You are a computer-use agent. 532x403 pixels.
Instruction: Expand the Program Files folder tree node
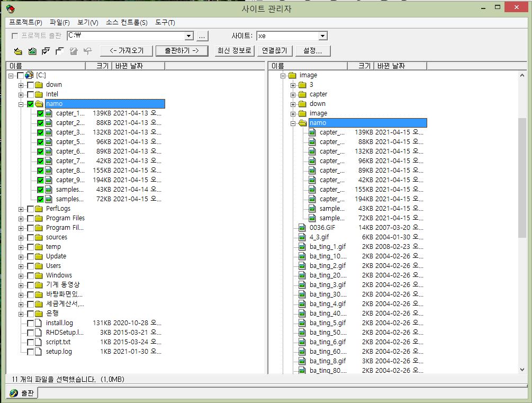click(x=21, y=218)
